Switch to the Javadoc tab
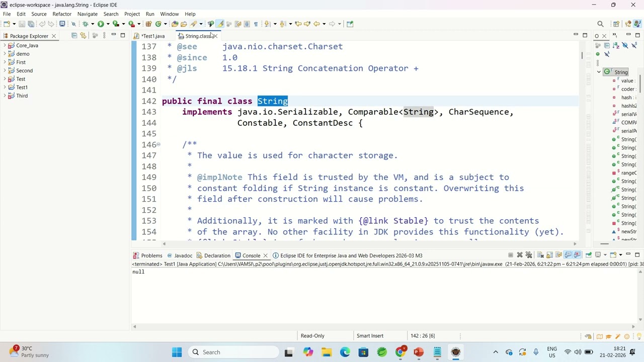644x362 pixels. [x=180, y=255]
